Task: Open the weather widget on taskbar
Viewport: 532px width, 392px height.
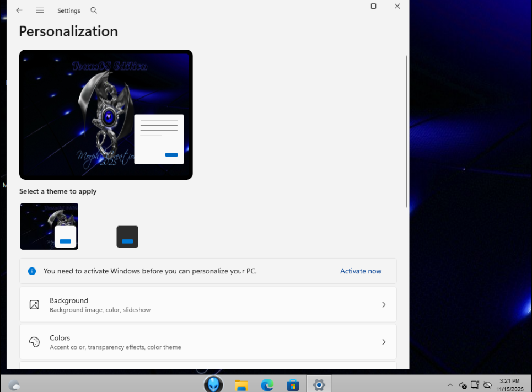Action: (x=14, y=385)
